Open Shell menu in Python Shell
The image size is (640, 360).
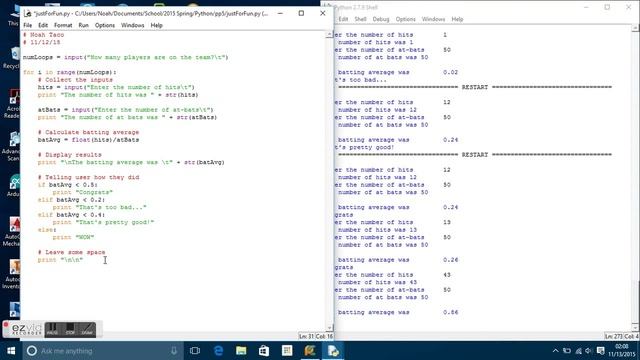point(360,19)
